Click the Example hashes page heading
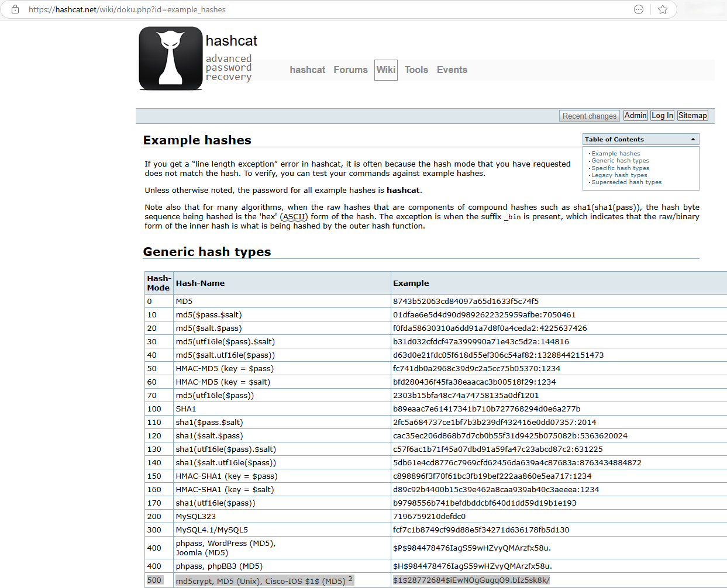This screenshot has width=727, height=588. point(197,140)
